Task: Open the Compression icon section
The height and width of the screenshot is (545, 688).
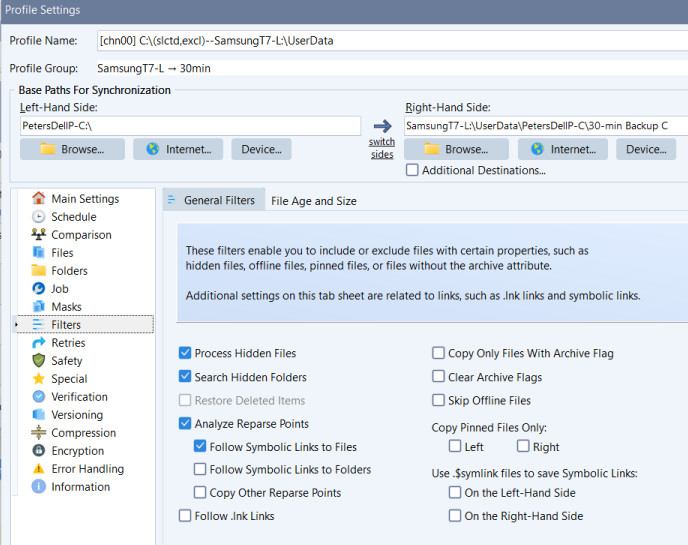Action: click(x=39, y=433)
